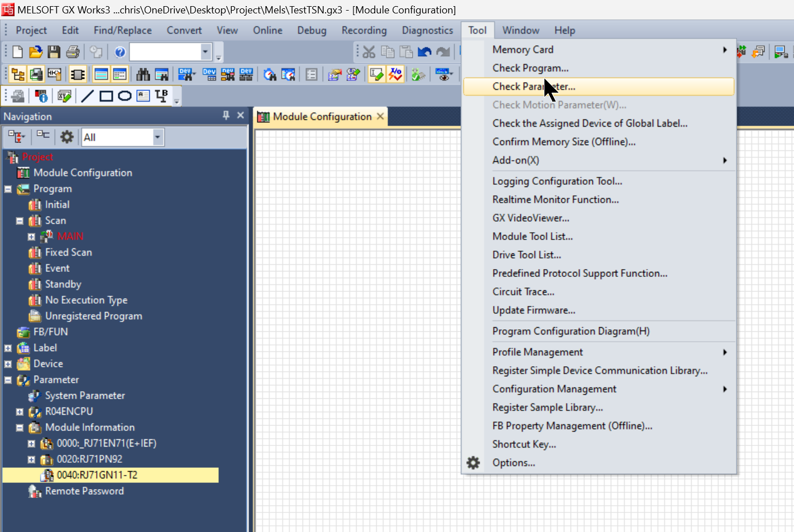This screenshot has height=532, width=794.
Task: Expand the MAIN program node
Action: point(31,237)
